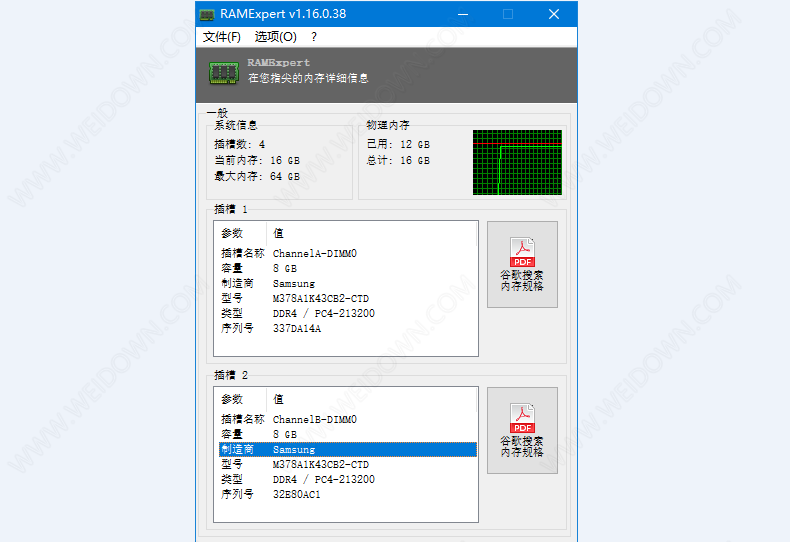
Task: Click the slot 1 谷歌搜索内存规格 button label
Action: 522,280
